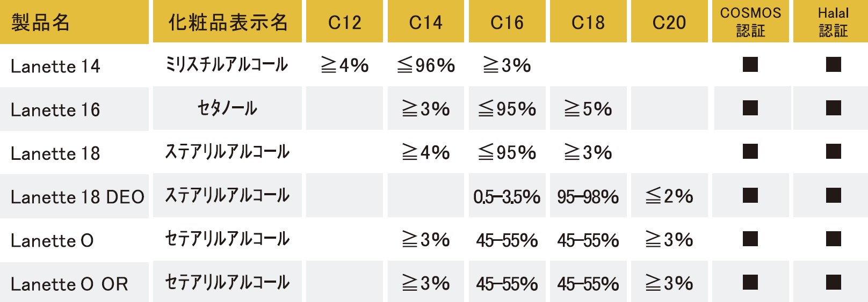Select the Lanette 18 DEO product name
868x302 pixels.
tap(77, 197)
